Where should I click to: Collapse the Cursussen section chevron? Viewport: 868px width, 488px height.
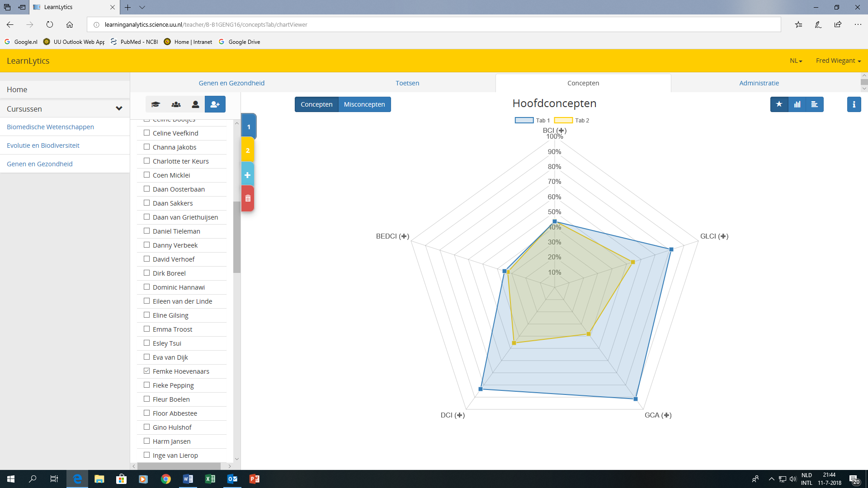(119, 108)
